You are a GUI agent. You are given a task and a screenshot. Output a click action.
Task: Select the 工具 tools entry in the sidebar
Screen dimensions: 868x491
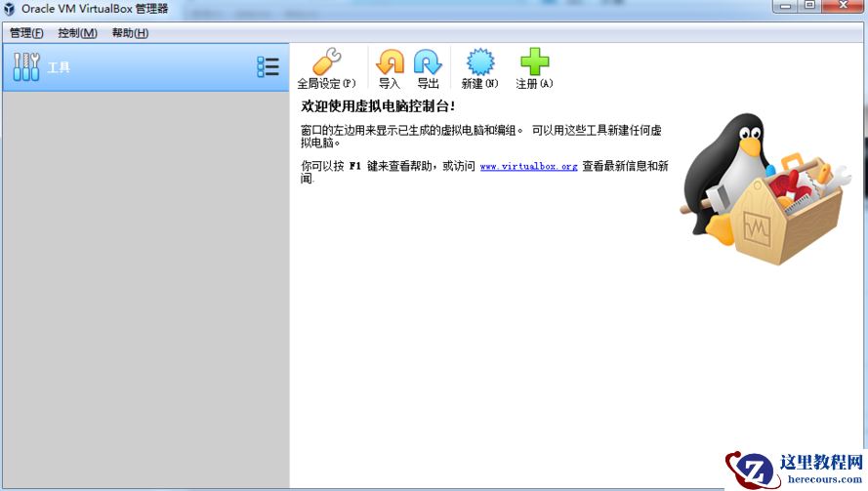(145, 67)
